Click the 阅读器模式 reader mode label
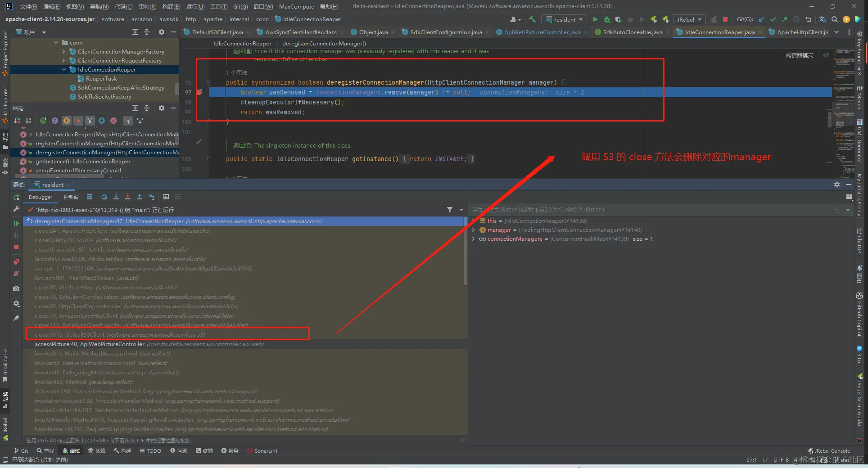 pos(800,55)
